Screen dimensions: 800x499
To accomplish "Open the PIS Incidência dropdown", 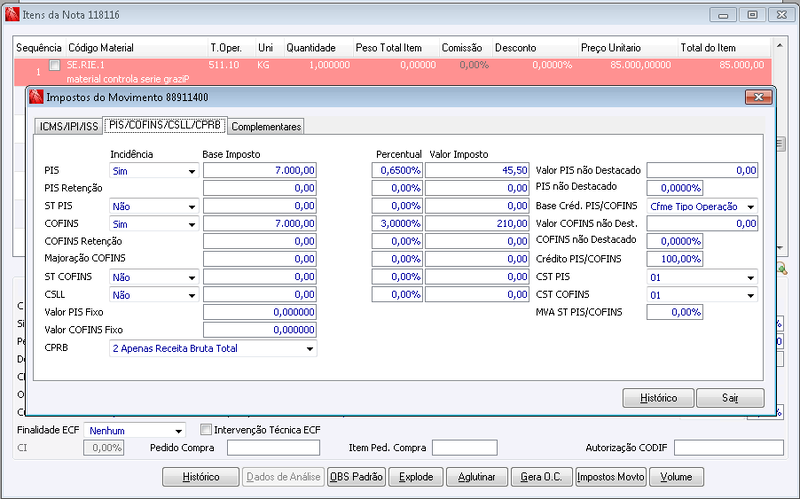I will 154,171.
